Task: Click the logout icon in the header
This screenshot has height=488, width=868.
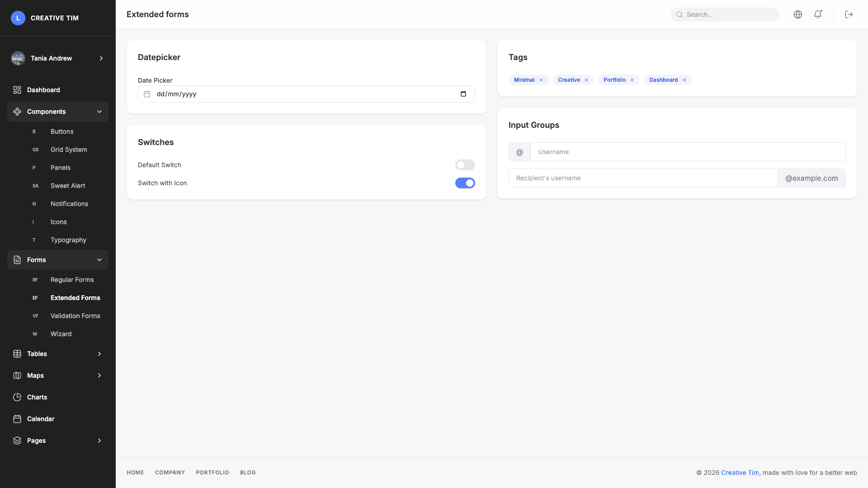Action: [849, 14]
